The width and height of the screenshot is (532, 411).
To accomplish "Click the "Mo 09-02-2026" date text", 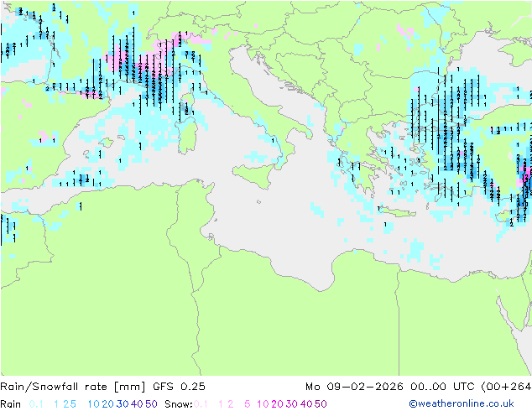I will tap(354, 387).
